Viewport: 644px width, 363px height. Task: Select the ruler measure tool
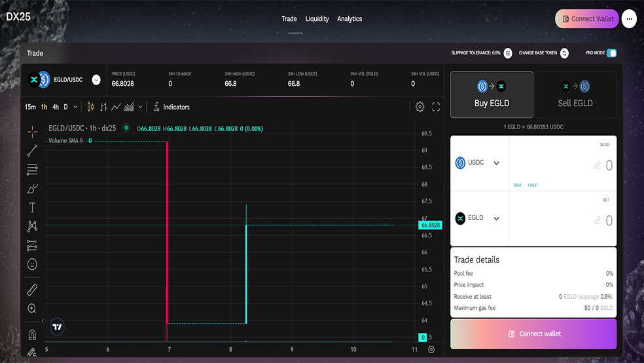[33, 290]
